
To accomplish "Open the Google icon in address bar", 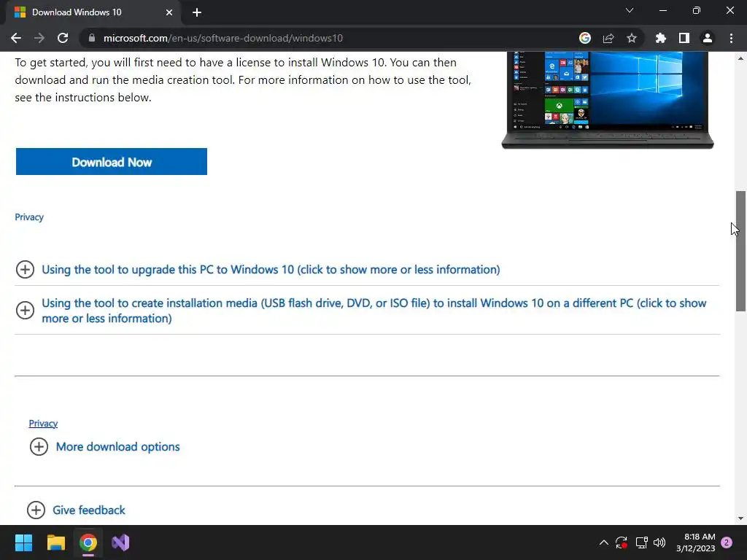I will click(x=585, y=38).
